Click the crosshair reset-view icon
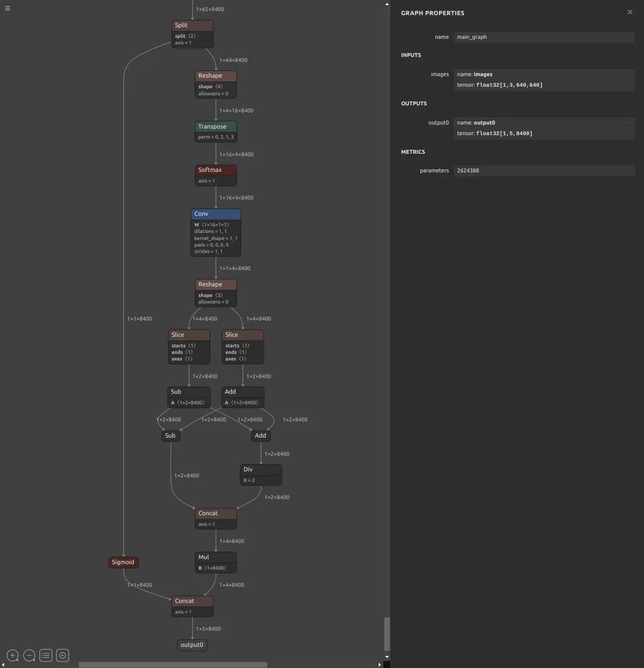Image resolution: width=644 pixels, height=668 pixels. (62, 655)
